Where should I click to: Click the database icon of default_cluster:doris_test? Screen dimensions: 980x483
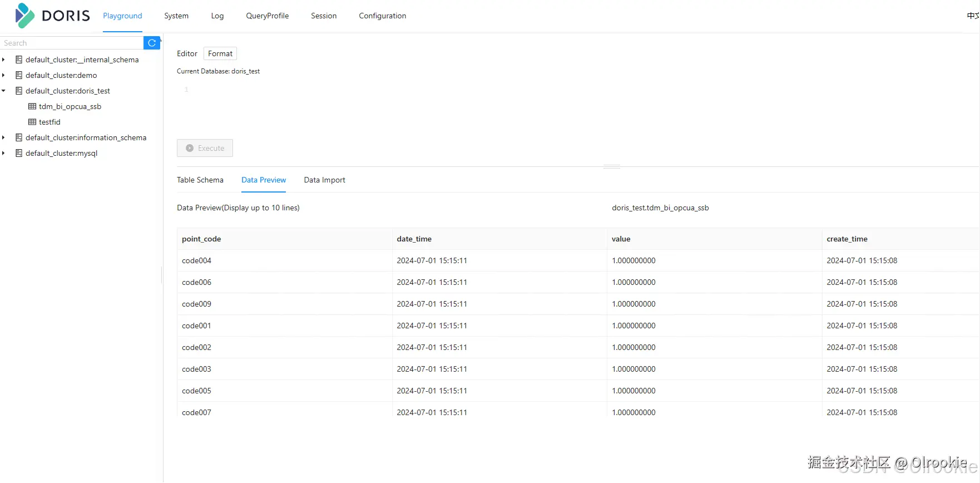coord(19,91)
